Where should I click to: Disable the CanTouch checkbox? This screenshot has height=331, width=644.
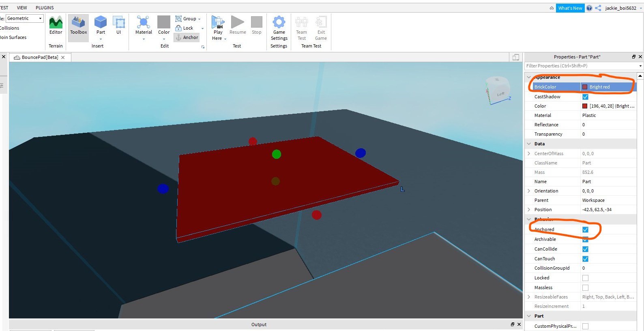click(585, 259)
